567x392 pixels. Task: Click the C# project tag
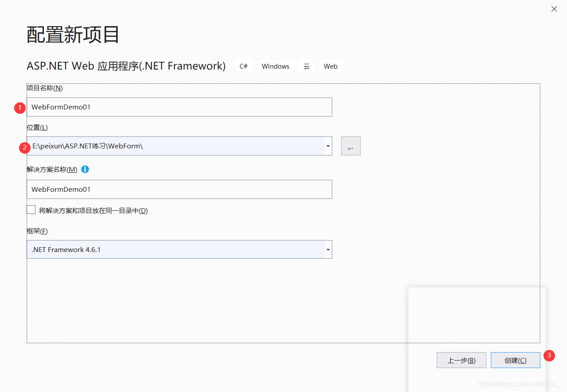point(244,66)
